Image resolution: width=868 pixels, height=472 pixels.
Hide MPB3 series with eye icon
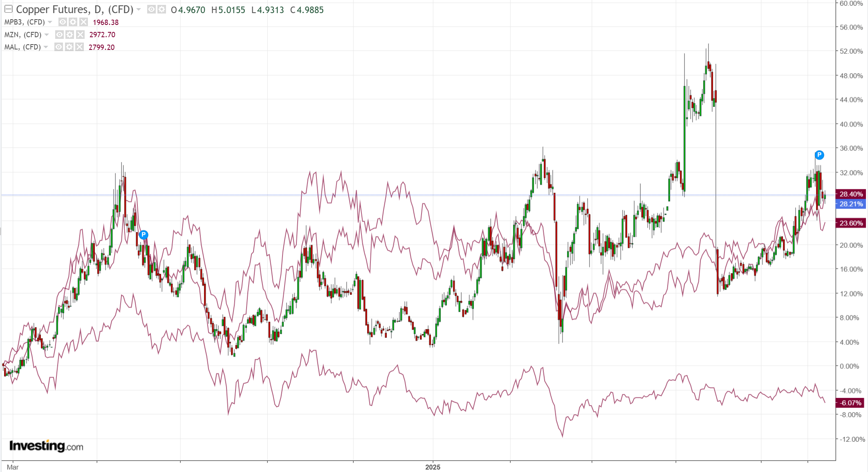pyautogui.click(x=63, y=22)
